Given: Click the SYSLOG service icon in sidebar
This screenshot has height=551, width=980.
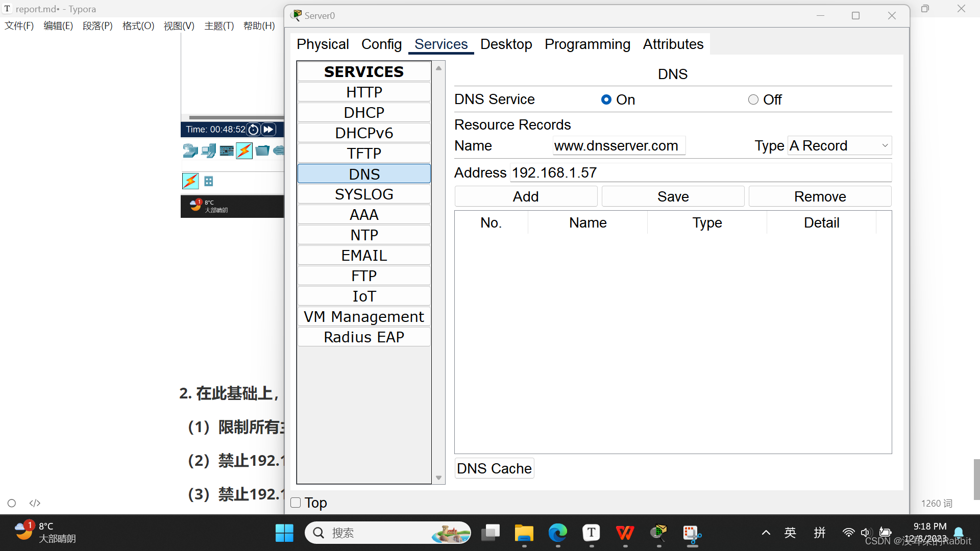Looking at the screenshot, I should tap(363, 194).
